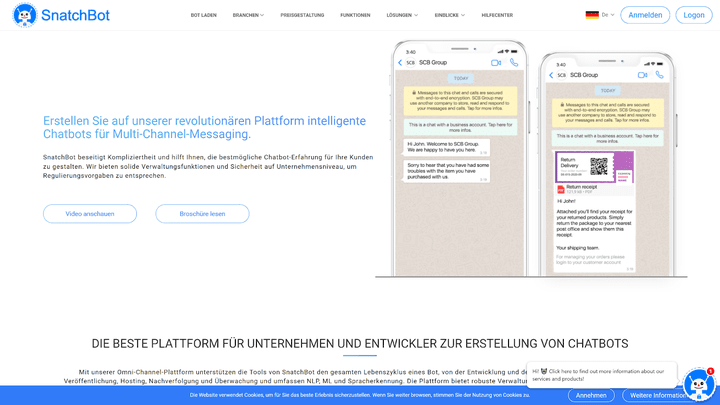Click 'Hi John. Welcome to SCB Group' message
This screenshot has width=720, height=405.
(446, 147)
